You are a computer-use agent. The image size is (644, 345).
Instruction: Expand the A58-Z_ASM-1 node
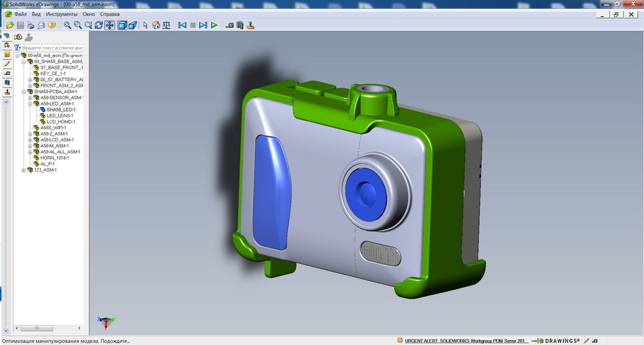coord(30,134)
